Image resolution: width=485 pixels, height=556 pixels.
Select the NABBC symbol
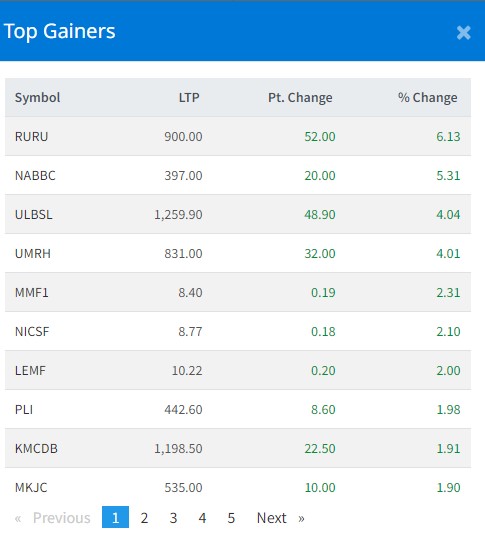click(35, 176)
